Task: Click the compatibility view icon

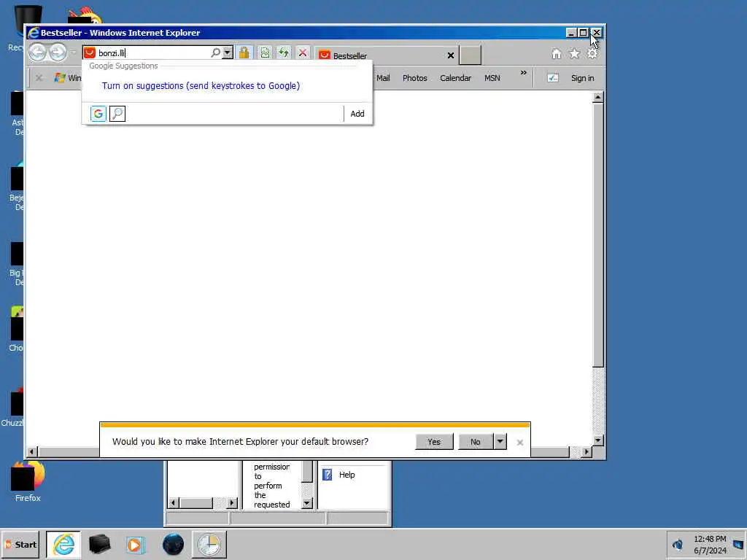Action: [265, 52]
